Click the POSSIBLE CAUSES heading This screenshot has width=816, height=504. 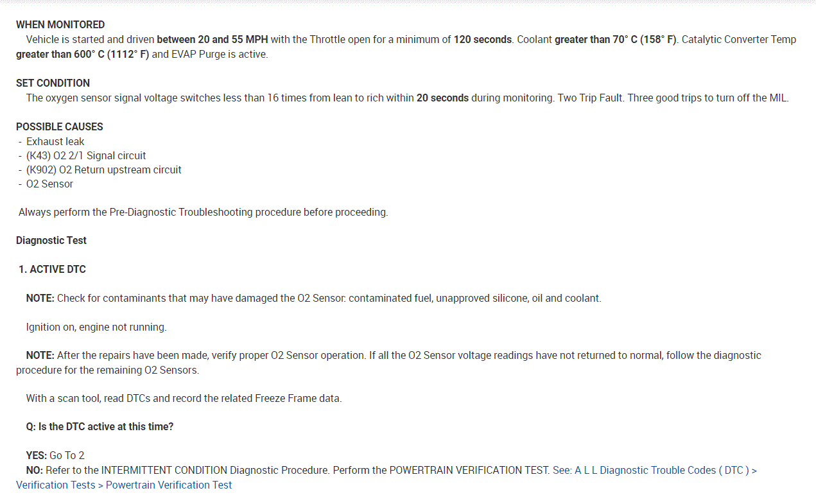tap(60, 127)
